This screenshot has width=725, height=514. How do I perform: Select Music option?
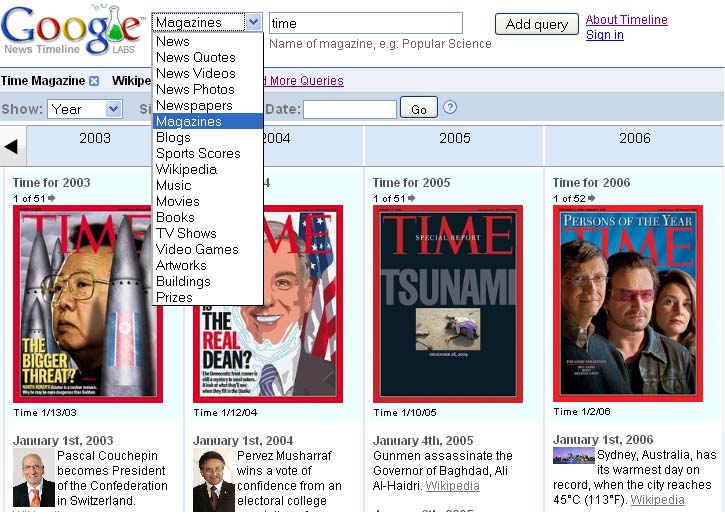tap(208, 185)
